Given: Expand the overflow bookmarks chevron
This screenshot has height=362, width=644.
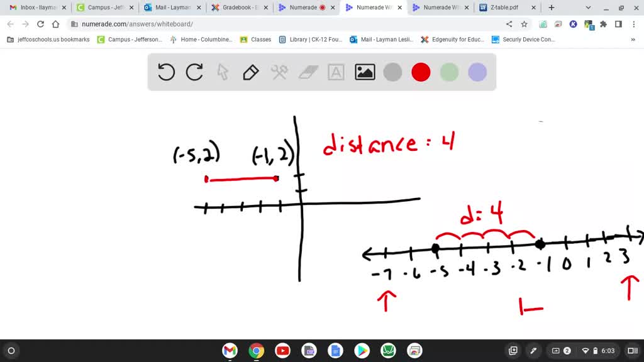Looking at the screenshot, I should [634, 39].
